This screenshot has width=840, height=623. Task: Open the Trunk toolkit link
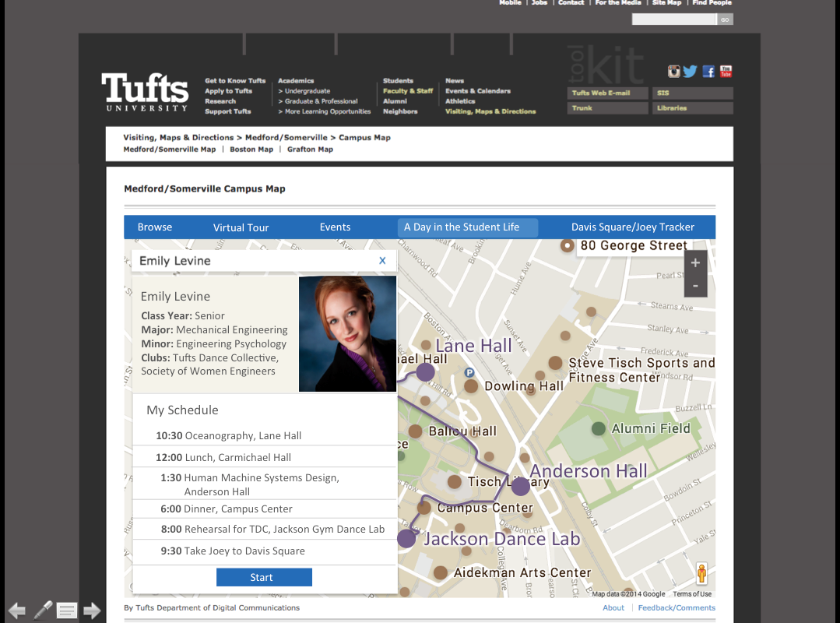tap(607, 108)
